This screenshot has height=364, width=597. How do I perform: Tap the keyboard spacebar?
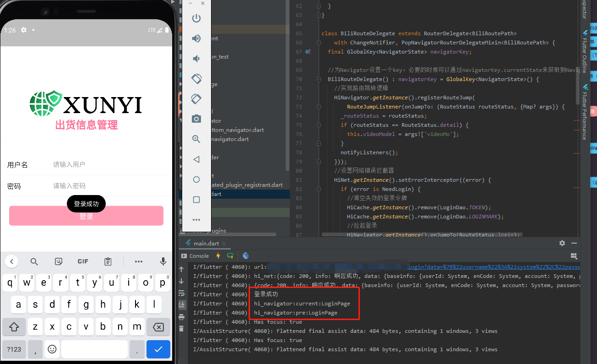point(94,349)
